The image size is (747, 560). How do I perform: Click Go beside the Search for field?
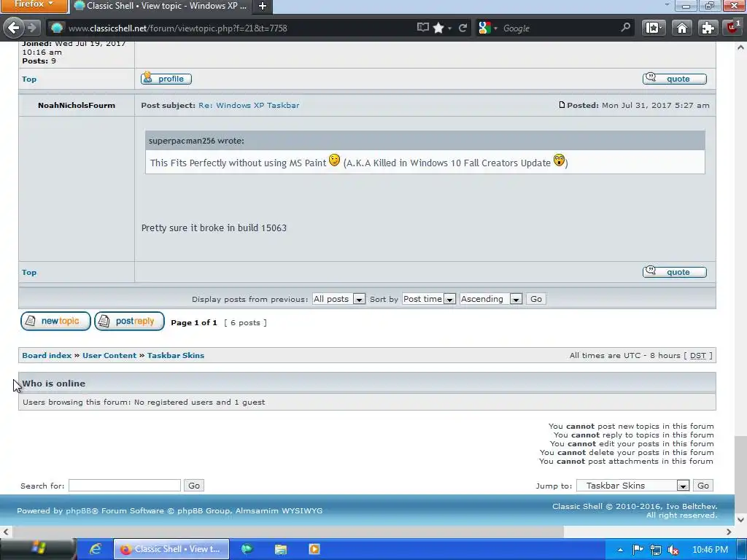point(194,485)
